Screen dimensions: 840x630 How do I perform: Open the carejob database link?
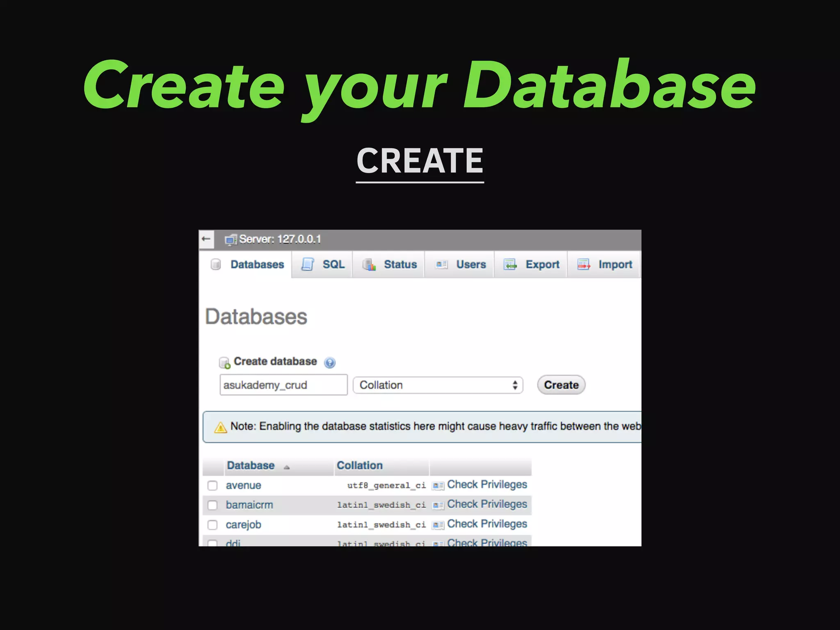click(243, 525)
